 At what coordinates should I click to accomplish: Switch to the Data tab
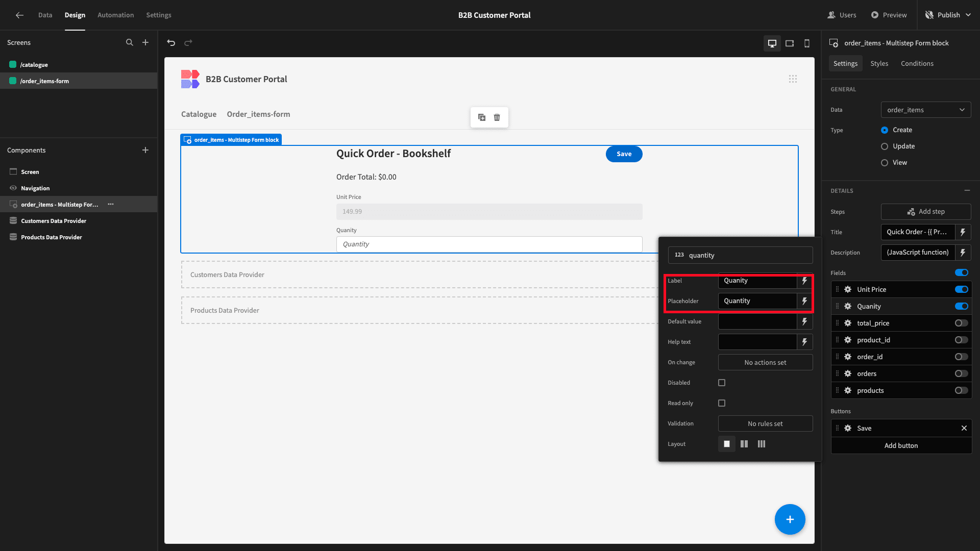coord(45,15)
